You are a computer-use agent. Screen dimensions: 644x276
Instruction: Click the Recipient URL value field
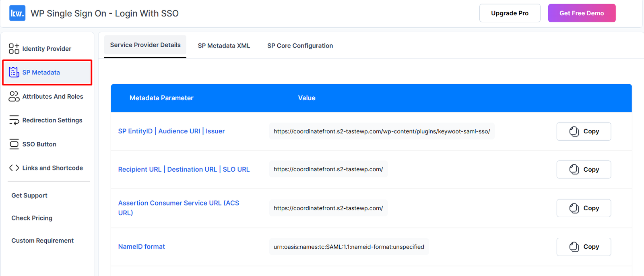pyautogui.click(x=328, y=169)
